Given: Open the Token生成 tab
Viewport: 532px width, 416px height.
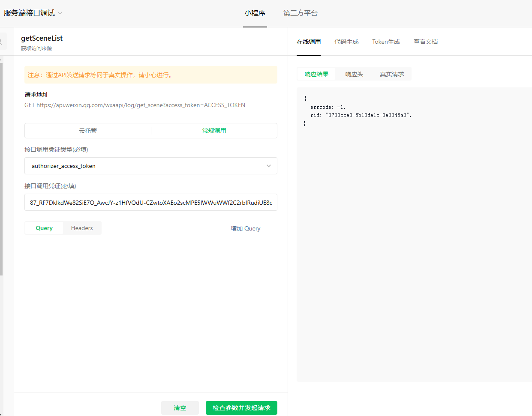Looking at the screenshot, I should (x=386, y=42).
